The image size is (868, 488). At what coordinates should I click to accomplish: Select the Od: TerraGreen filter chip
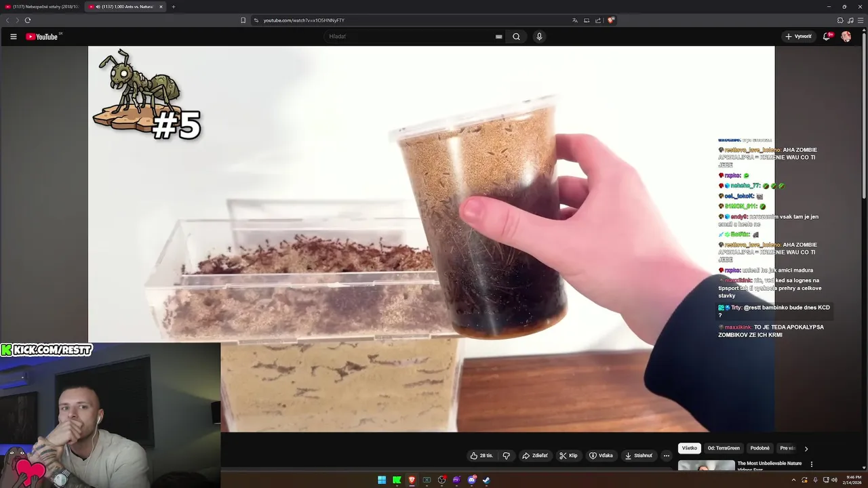[x=724, y=448]
